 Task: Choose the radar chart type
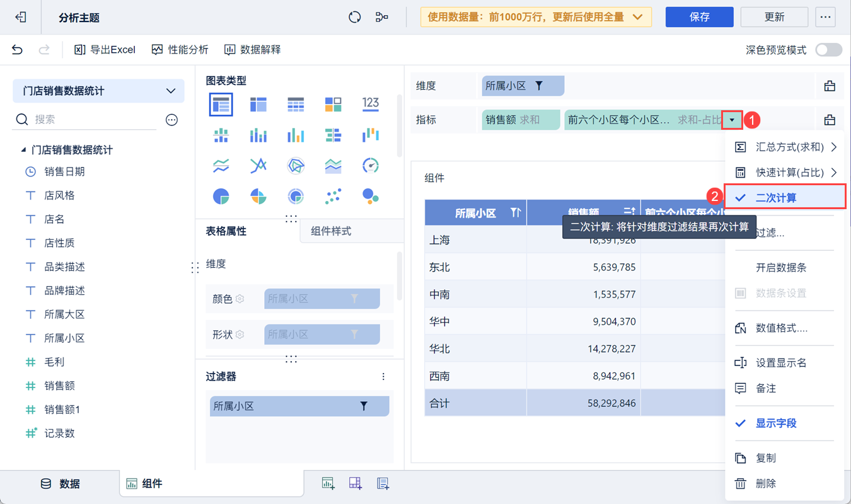tap(296, 166)
